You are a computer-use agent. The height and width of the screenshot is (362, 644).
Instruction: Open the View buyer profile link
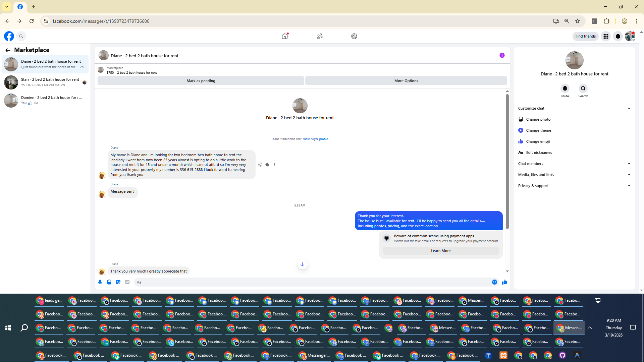pyautogui.click(x=315, y=139)
